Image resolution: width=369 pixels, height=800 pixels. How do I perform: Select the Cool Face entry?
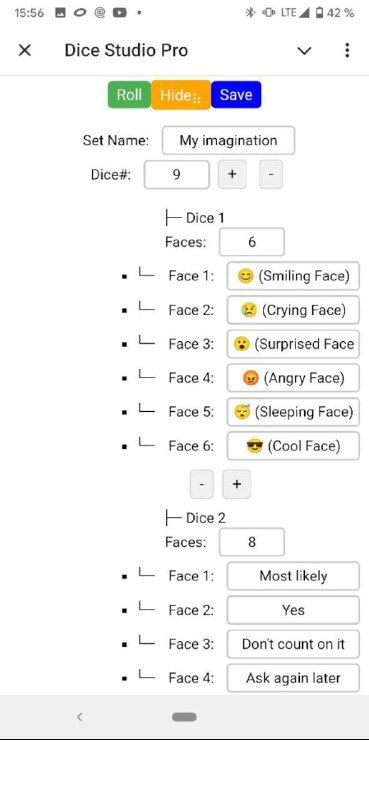pyautogui.click(x=293, y=446)
